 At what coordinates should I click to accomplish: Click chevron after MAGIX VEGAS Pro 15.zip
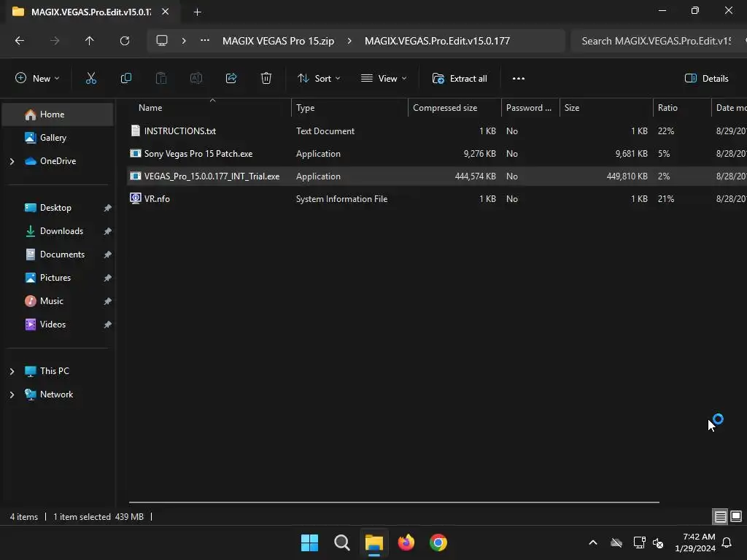point(349,41)
